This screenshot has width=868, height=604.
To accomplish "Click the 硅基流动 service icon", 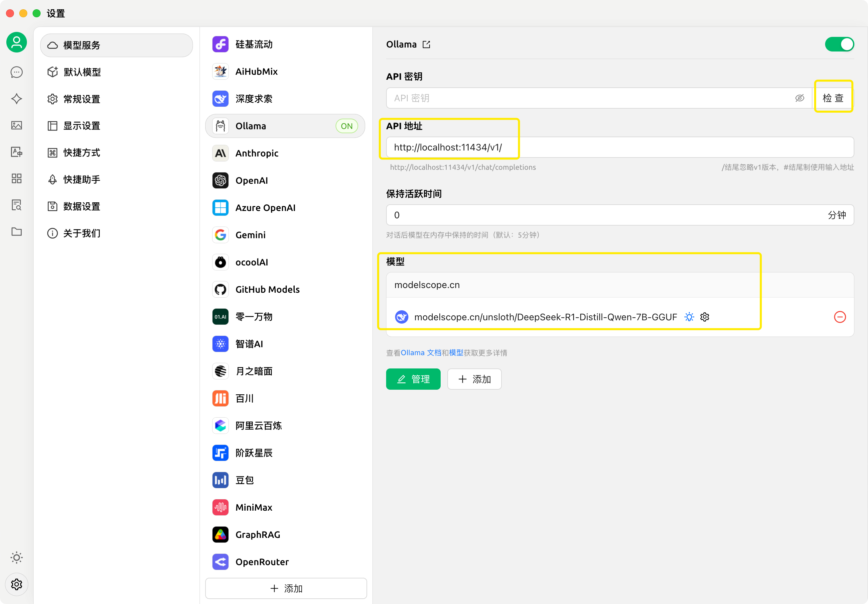I will click(220, 45).
